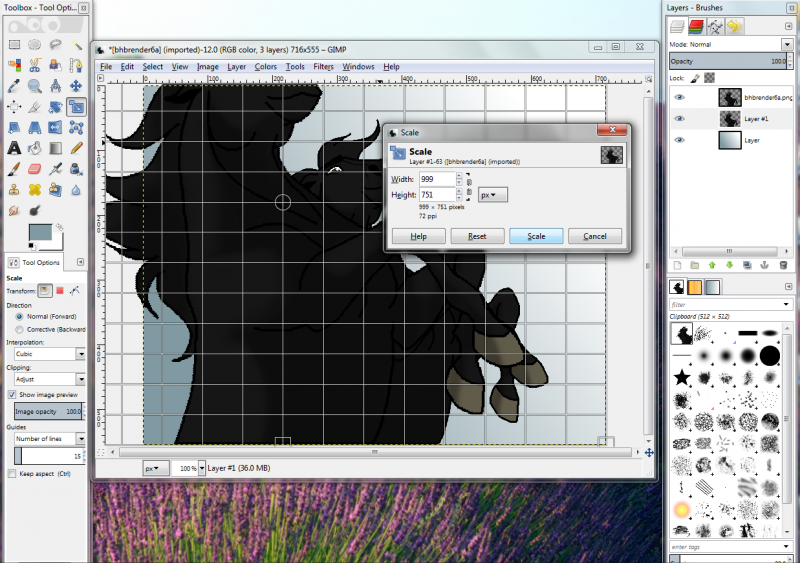Switch to the Channels tab in Layers dock

point(696,26)
